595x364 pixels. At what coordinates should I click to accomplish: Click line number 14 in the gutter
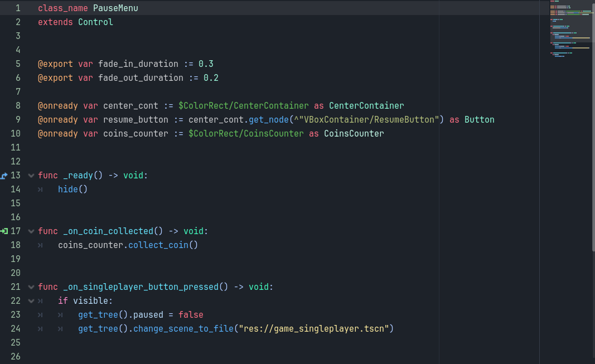click(16, 189)
